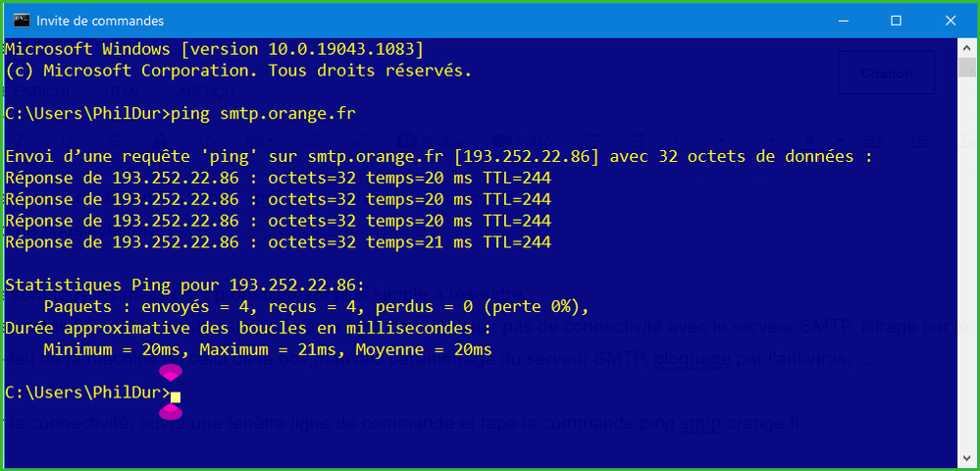Click the Command Prompt icon in title bar
The width and height of the screenshot is (980, 471).
pyautogui.click(x=21, y=21)
